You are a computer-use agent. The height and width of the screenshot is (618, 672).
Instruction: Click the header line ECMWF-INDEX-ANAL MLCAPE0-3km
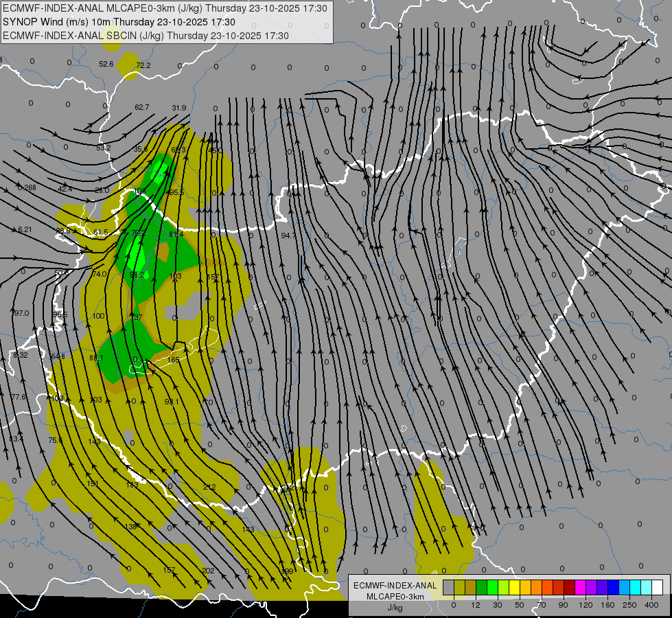pyautogui.click(x=165, y=8)
